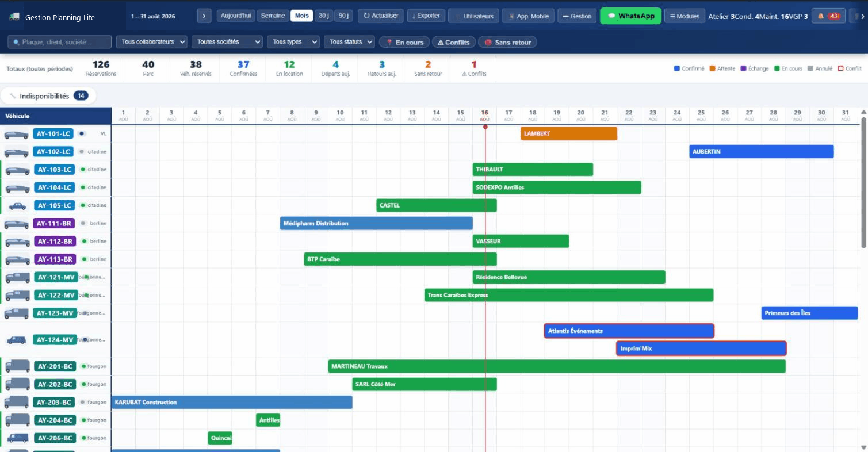The width and height of the screenshot is (868, 452).
Task: Select the 30 j view
Action: pyautogui.click(x=324, y=16)
